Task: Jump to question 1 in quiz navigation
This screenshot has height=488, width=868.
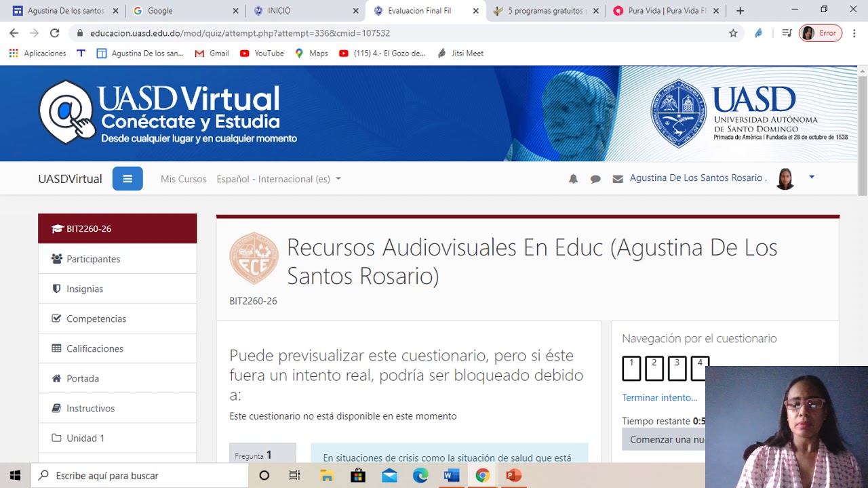Action: 631,368
